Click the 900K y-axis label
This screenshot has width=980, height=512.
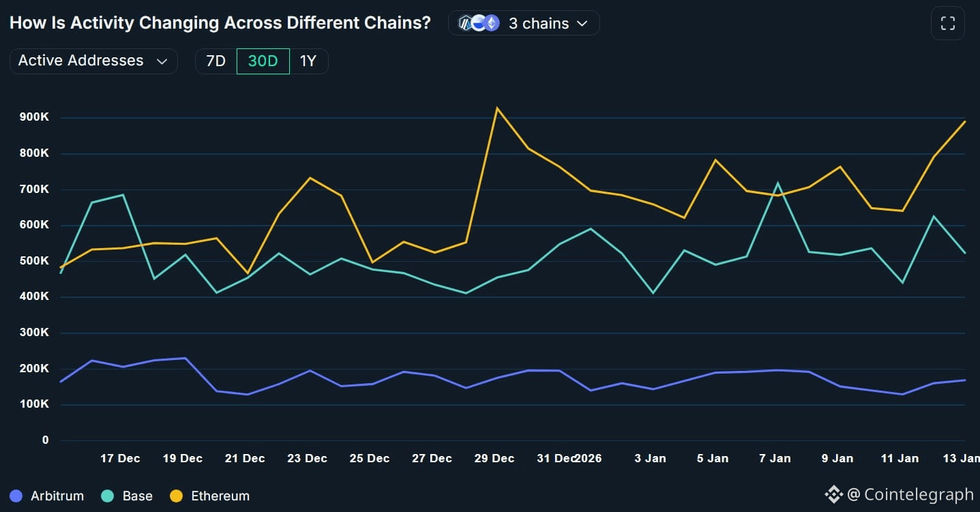pos(33,117)
